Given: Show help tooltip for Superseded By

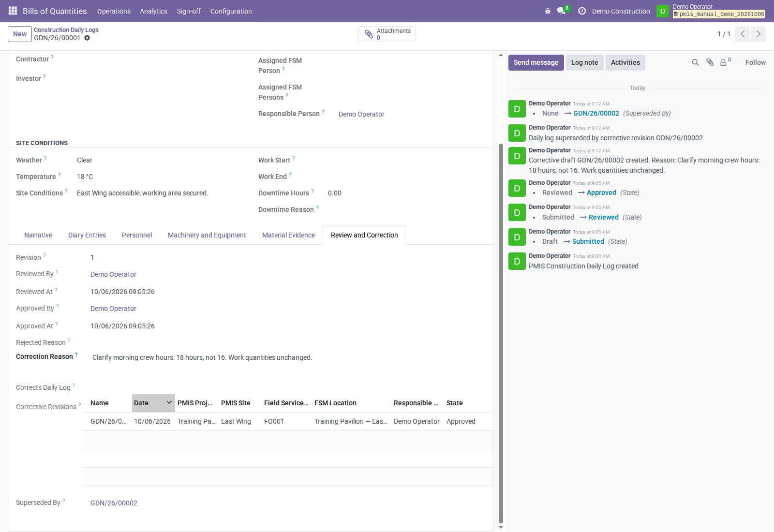Looking at the screenshot, I should coord(64,501).
